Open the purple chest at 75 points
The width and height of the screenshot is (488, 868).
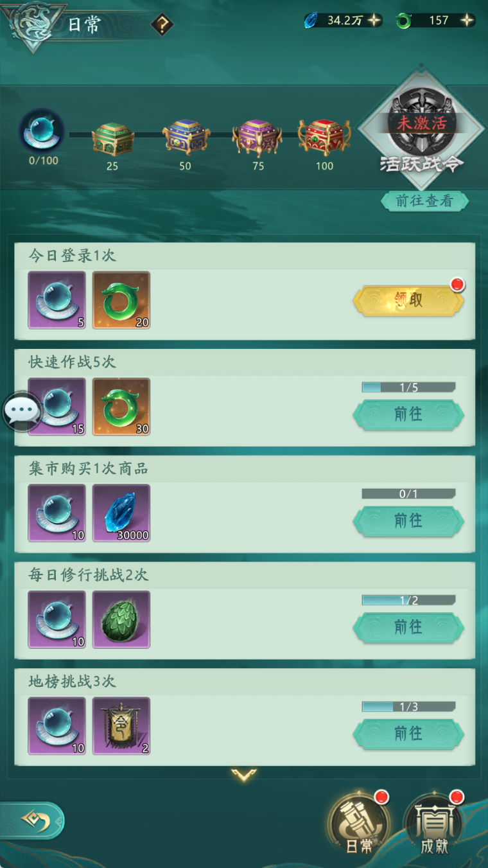coord(257,137)
